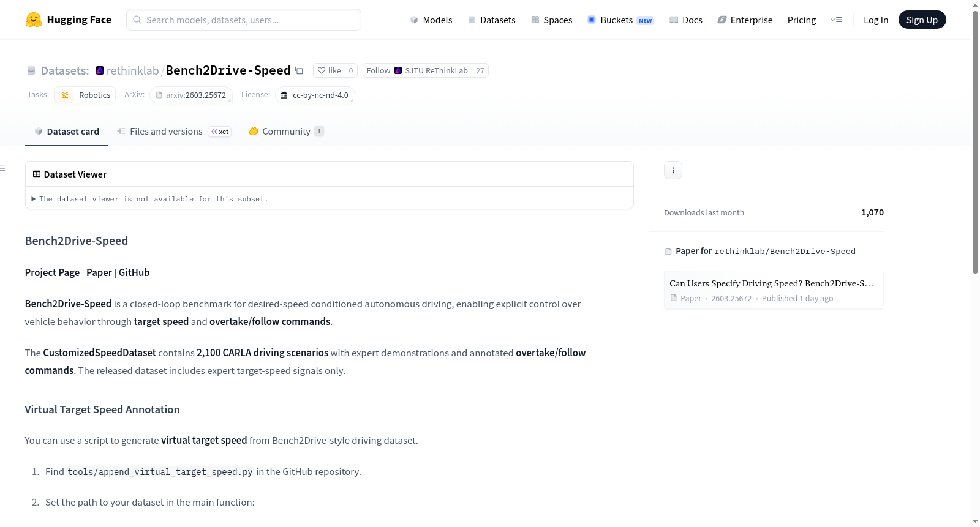The height and width of the screenshot is (527, 980).
Task: Open the arxiv:2603.25672 tag
Action: (x=191, y=95)
